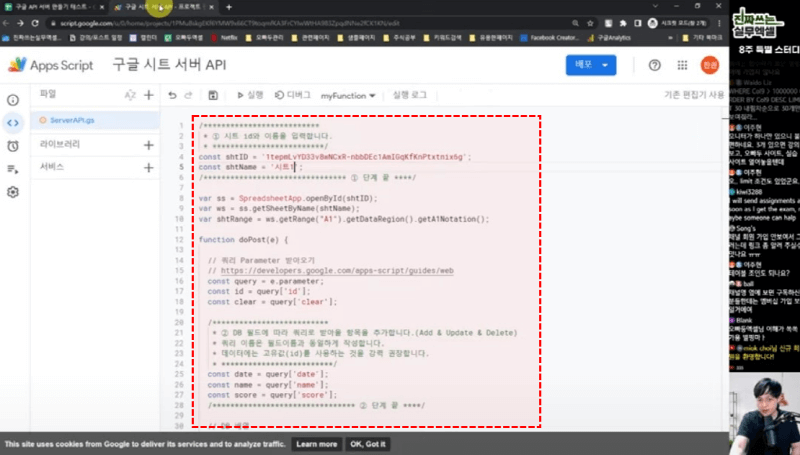Add a service with the plus icon
The height and width of the screenshot is (455, 800).
point(148,167)
